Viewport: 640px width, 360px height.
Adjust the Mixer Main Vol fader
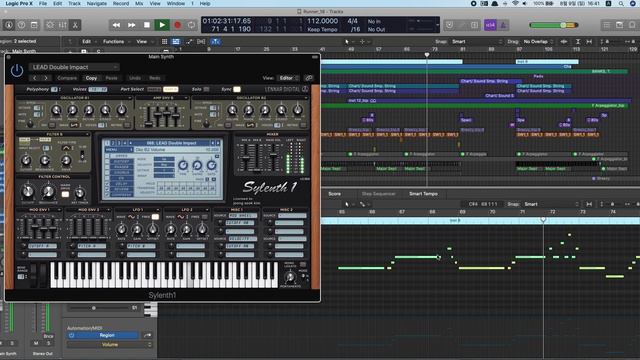273,156
